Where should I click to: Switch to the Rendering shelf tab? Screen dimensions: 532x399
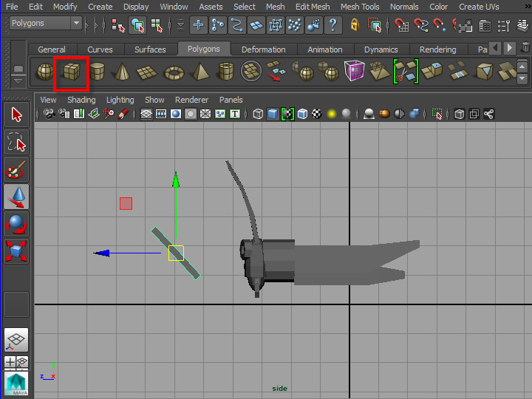click(437, 50)
